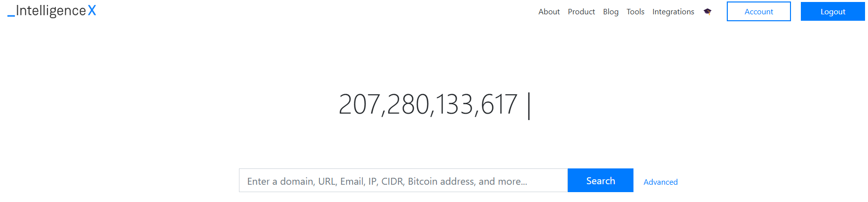Log out with the Logout button
The height and width of the screenshot is (202, 868).
pyautogui.click(x=833, y=11)
